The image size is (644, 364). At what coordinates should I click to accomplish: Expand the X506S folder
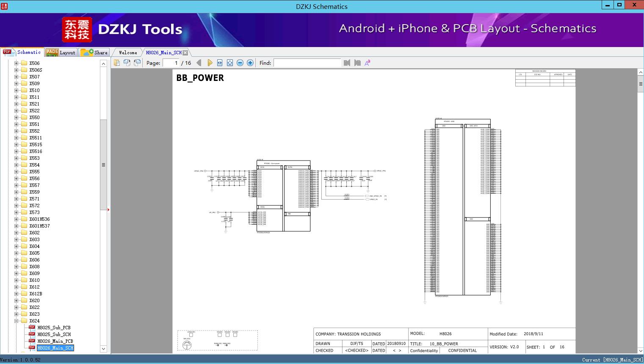[x=17, y=70]
